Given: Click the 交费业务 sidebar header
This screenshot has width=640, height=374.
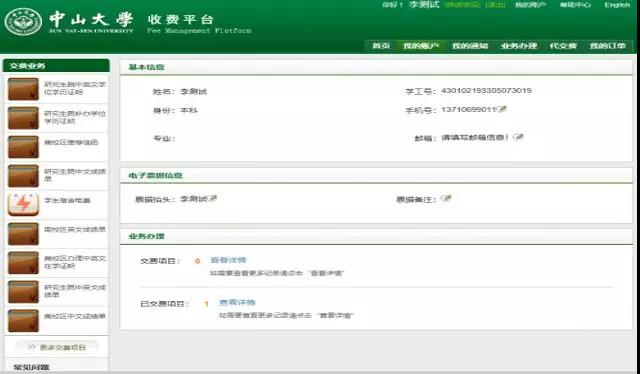Looking at the screenshot, I should pos(56,65).
